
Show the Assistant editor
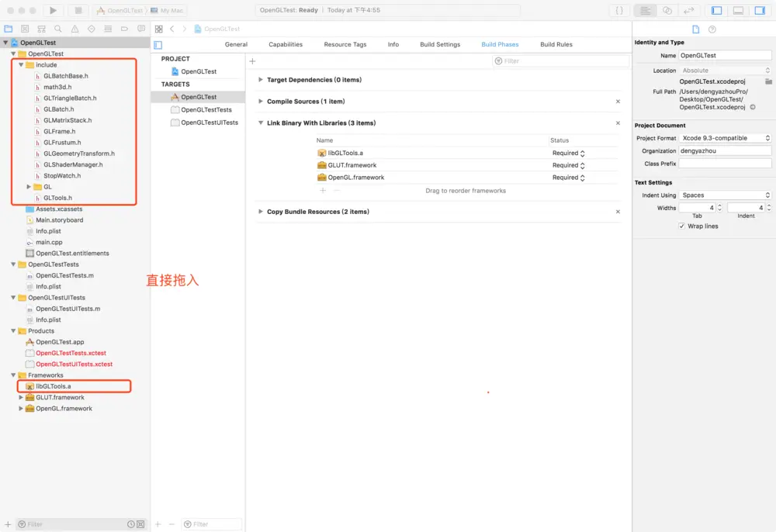pyautogui.click(x=667, y=10)
